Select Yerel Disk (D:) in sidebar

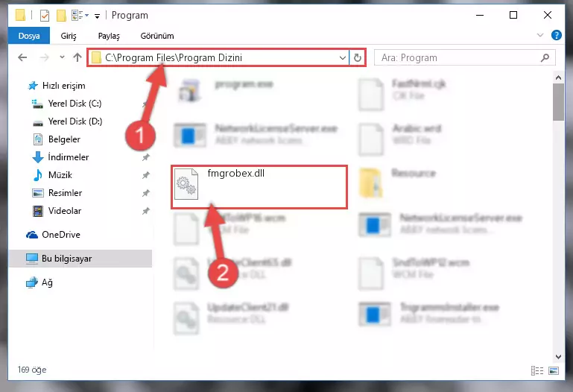(x=75, y=121)
